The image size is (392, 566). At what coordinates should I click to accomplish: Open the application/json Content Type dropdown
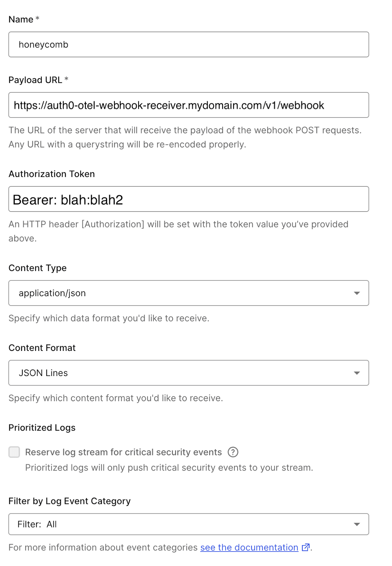click(177, 293)
